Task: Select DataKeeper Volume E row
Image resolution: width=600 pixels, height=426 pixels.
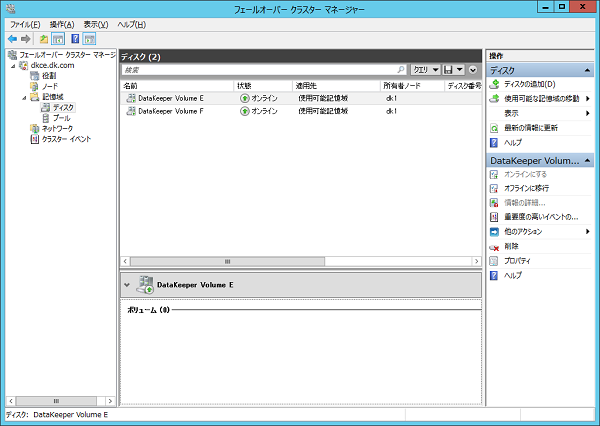Action: [x=301, y=98]
